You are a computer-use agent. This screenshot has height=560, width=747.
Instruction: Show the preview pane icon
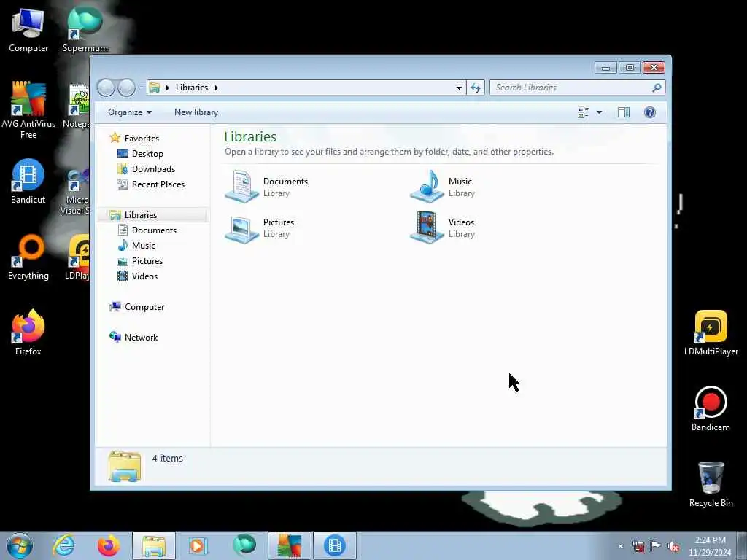(x=624, y=112)
